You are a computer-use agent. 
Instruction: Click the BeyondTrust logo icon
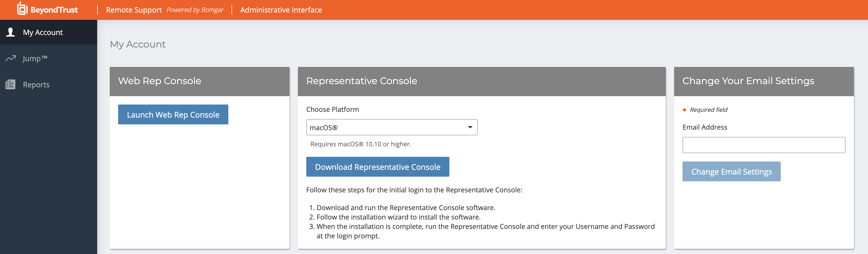[22, 8]
